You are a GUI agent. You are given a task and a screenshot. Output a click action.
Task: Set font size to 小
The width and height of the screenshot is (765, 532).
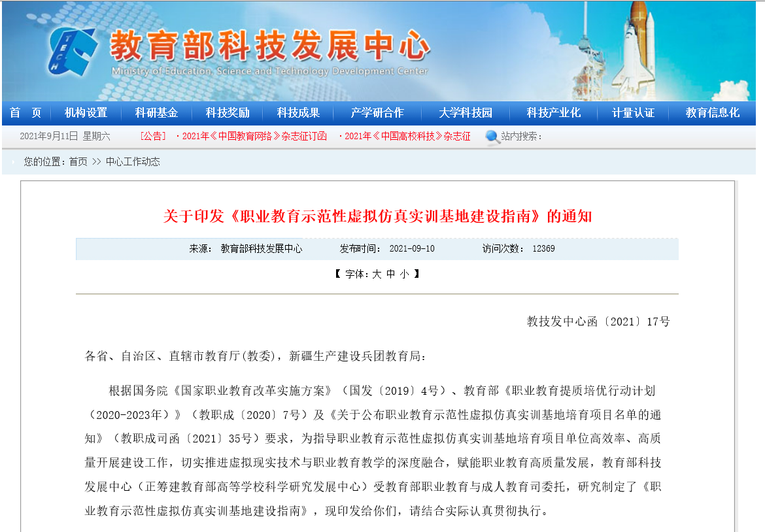click(404, 274)
